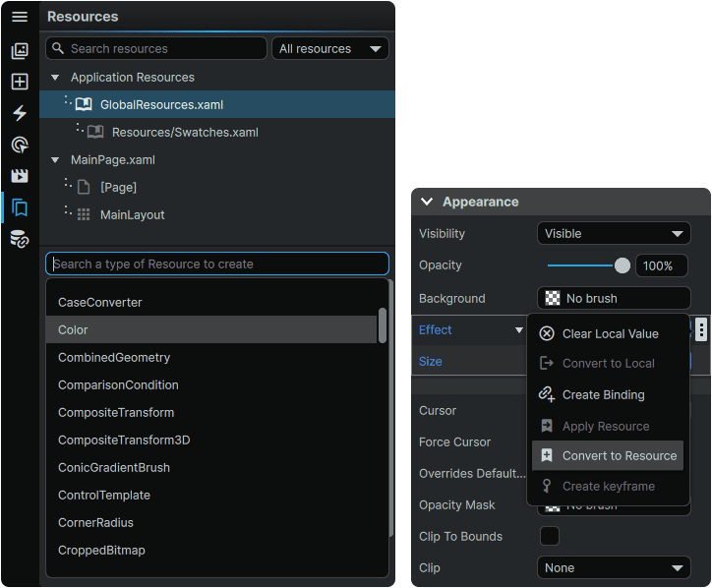Select the CompositeTransform list entry
Viewport: 712px width, 588px height.
pyautogui.click(x=211, y=413)
